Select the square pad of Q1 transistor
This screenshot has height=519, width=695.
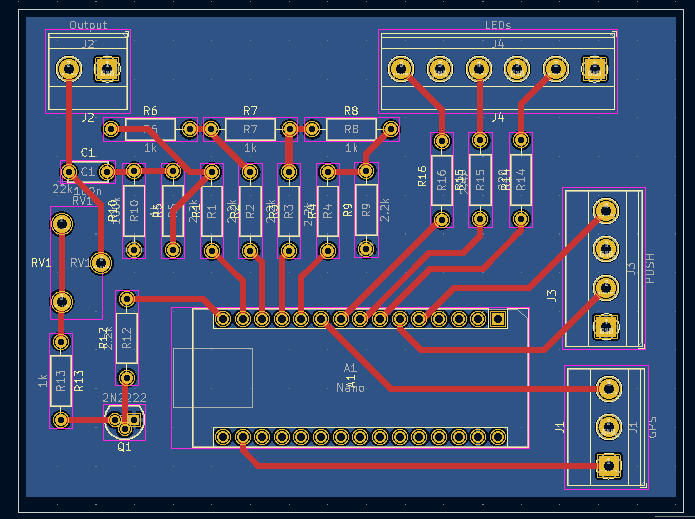coord(135,419)
